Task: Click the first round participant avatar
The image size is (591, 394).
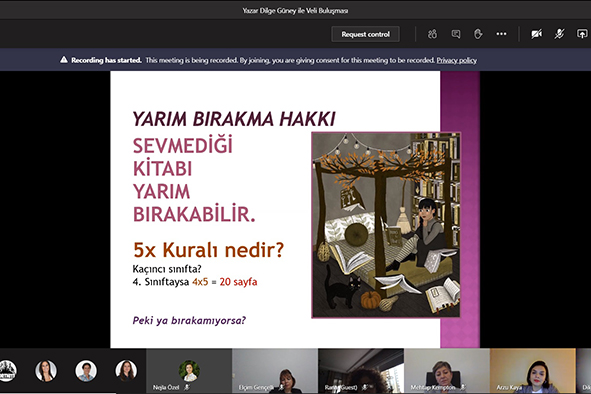Action: click(x=7, y=371)
